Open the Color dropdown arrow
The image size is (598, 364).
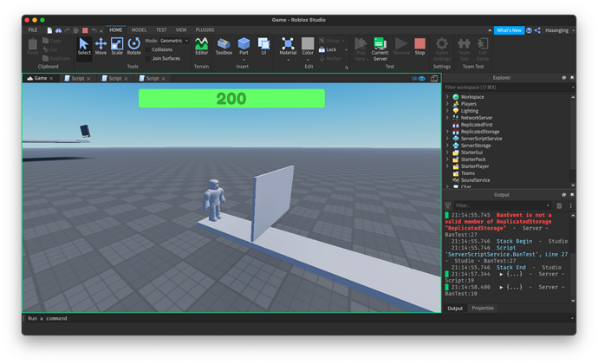coord(308,60)
